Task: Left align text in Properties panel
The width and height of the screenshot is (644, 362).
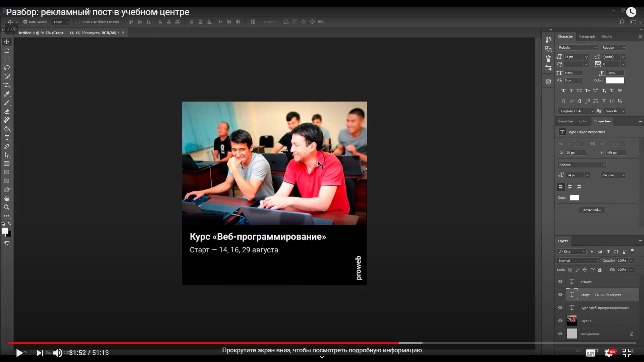Action: [561, 187]
